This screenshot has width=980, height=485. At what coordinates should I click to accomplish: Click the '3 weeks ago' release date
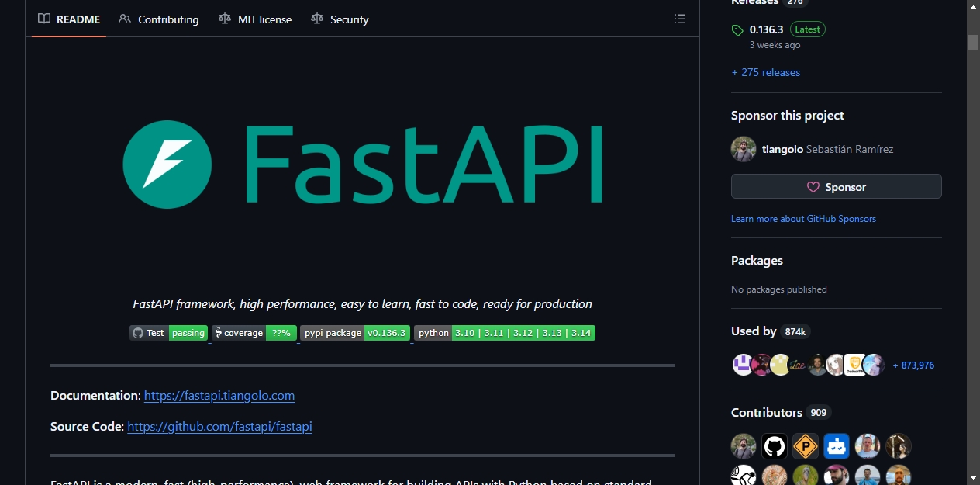[775, 45]
